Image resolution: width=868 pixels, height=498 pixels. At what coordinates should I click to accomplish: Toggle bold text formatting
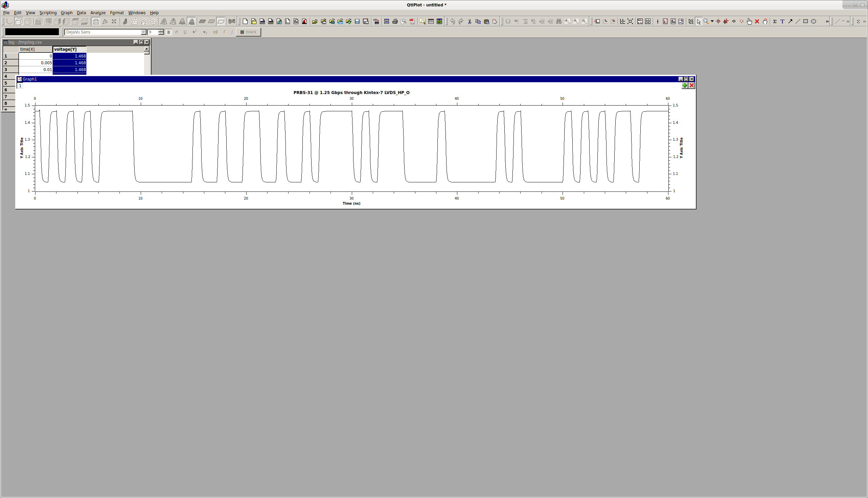[x=168, y=32]
